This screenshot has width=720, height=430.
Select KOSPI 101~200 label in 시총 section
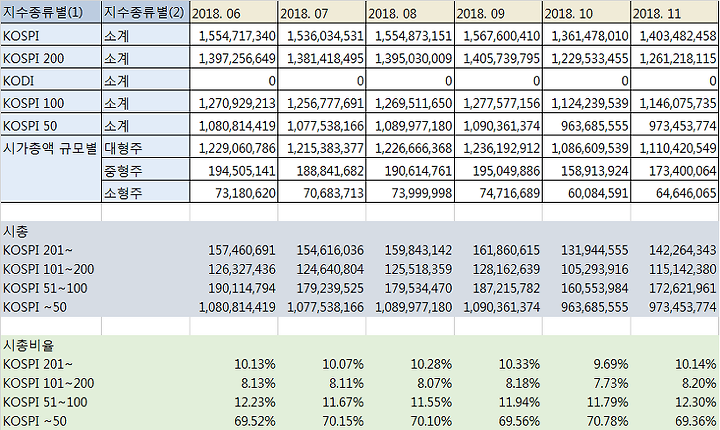tap(48, 269)
